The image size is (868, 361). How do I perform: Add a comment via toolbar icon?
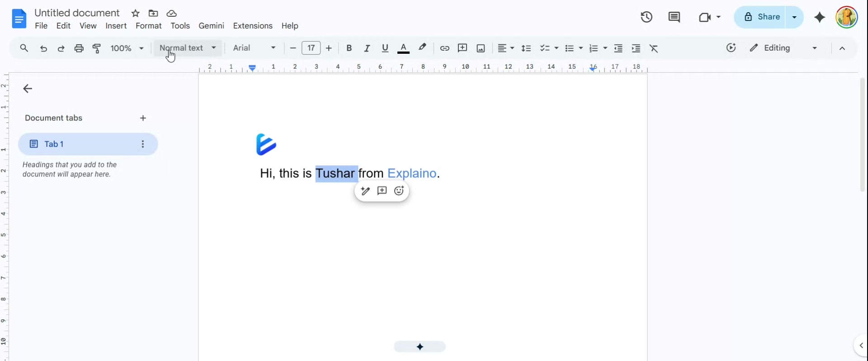462,48
